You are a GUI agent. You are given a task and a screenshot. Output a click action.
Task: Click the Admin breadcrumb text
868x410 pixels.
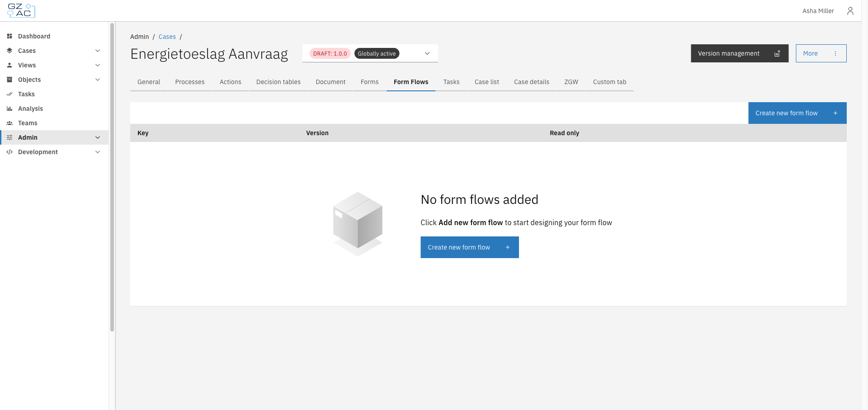click(x=139, y=37)
